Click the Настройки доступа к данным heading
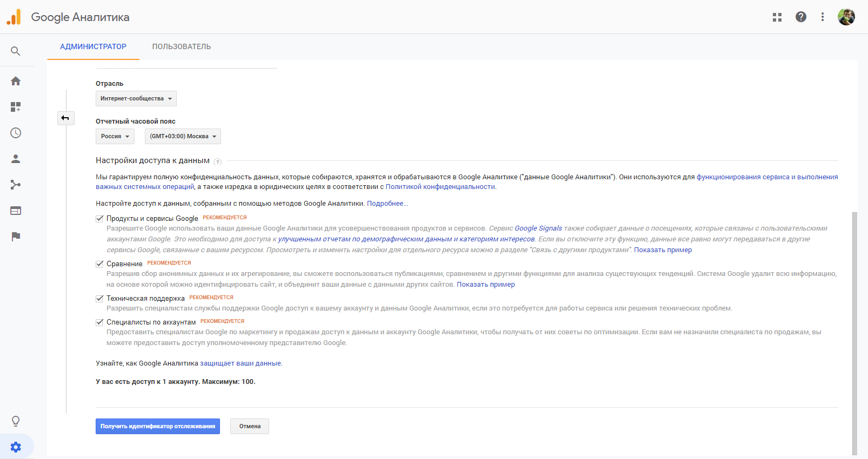 pos(153,160)
